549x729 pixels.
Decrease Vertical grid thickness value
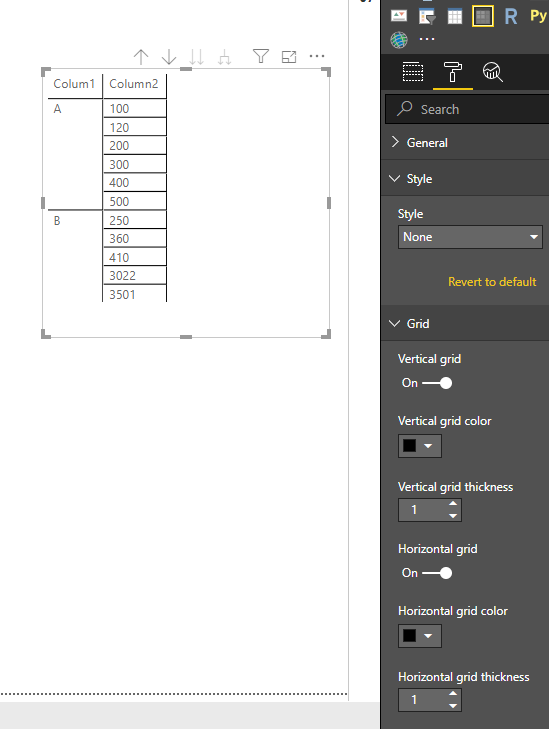pyautogui.click(x=453, y=516)
